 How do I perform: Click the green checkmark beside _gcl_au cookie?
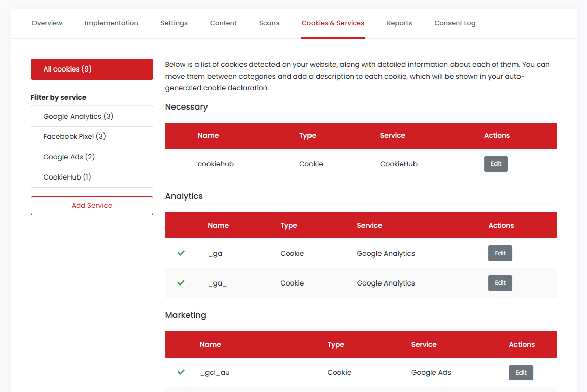(181, 372)
